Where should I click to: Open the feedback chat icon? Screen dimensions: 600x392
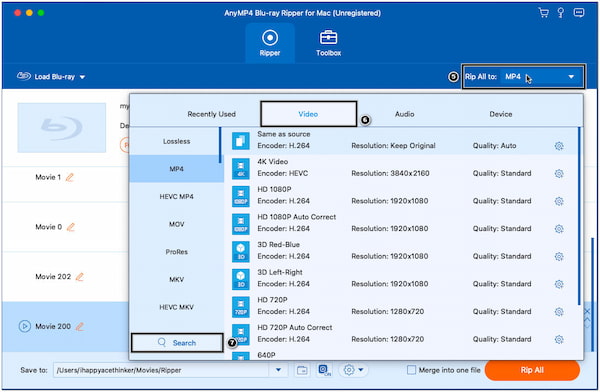click(x=579, y=13)
